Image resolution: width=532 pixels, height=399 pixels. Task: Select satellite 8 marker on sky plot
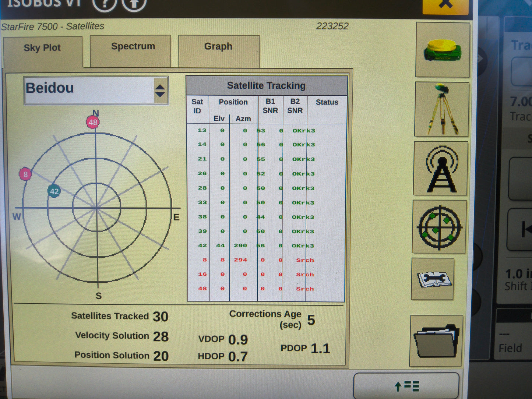(25, 174)
